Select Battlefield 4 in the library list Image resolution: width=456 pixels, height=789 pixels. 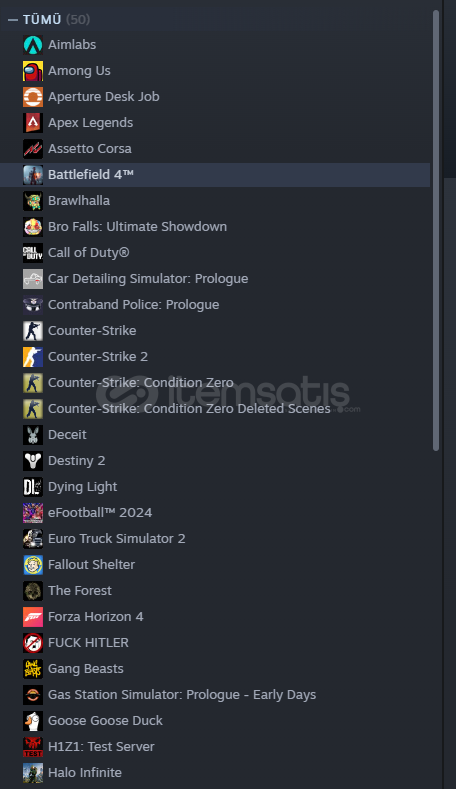pos(215,175)
